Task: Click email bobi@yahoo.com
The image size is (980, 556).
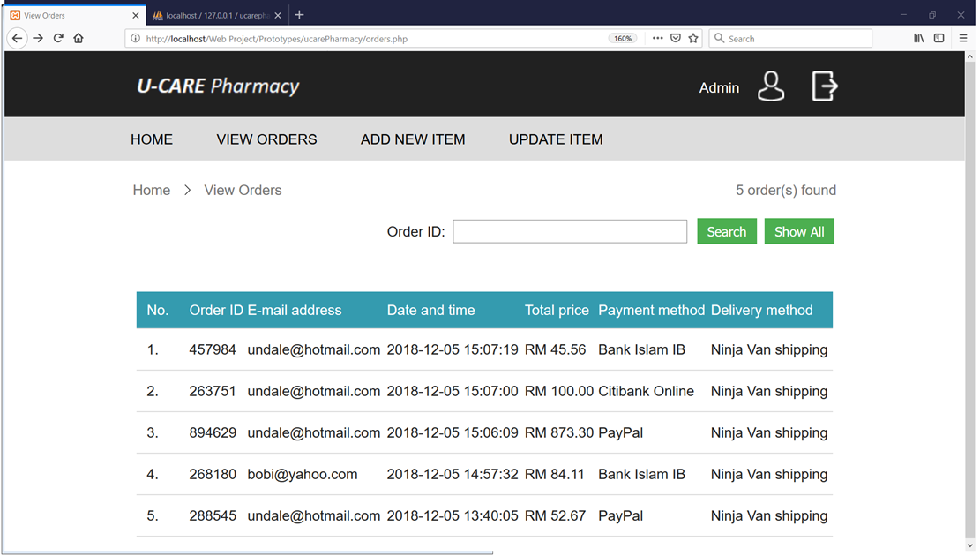Action: click(x=303, y=475)
